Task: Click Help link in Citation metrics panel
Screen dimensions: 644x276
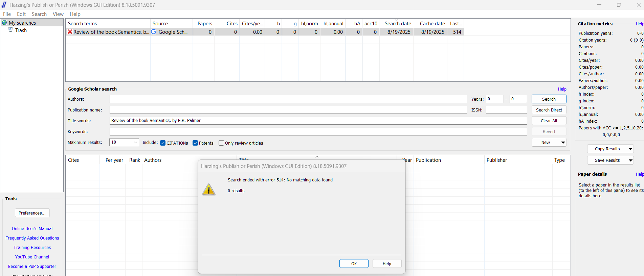Action: point(640,24)
